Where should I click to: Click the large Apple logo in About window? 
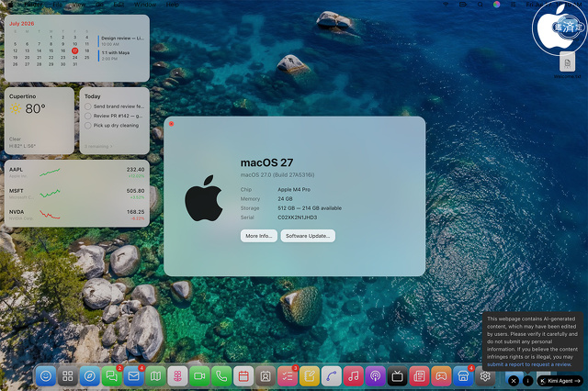pyautogui.click(x=204, y=197)
